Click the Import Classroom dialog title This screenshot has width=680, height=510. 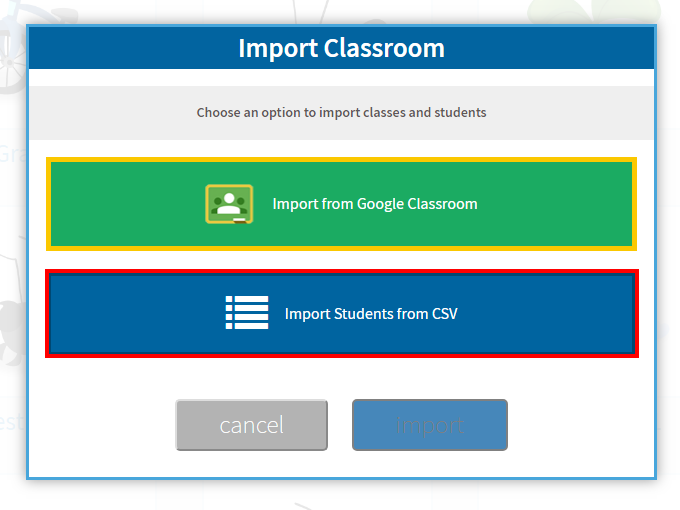[x=341, y=48]
